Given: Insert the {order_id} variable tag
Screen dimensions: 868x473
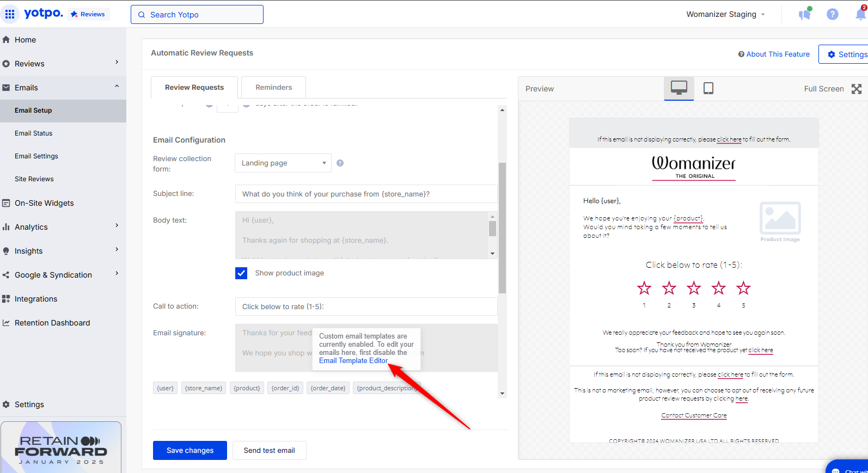Looking at the screenshot, I should pyautogui.click(x=285, y=388).
